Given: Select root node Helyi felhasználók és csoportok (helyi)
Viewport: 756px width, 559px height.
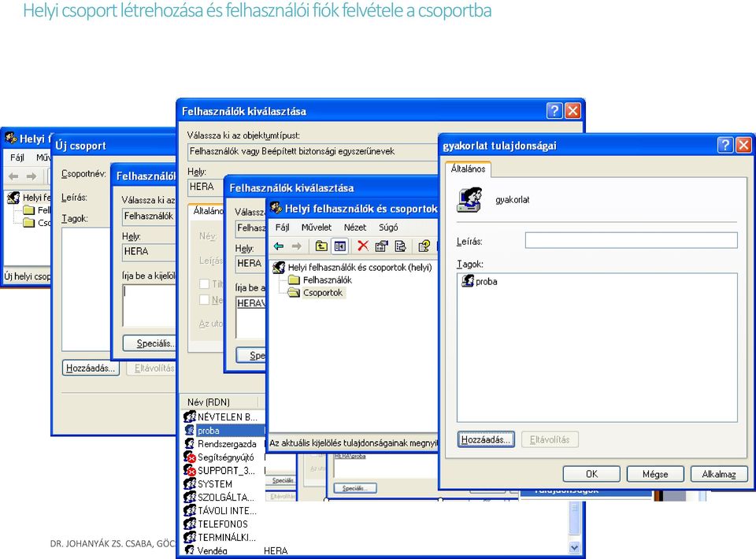Looking at the screenshot, I should (360, 267).
